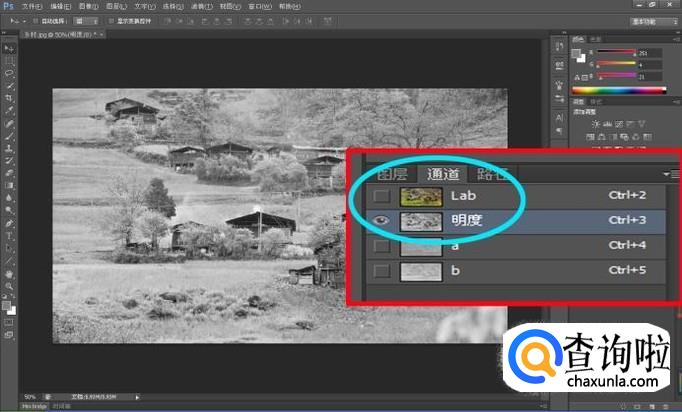
Task: Enable the 自动选择 checkbox in options bar
Action: (x=33, y=20)
